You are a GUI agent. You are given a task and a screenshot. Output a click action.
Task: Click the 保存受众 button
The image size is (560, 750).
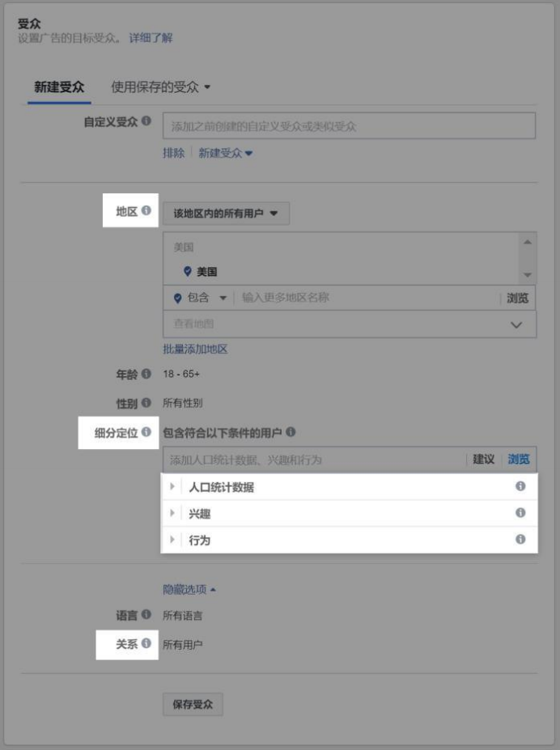click(193, 704)
